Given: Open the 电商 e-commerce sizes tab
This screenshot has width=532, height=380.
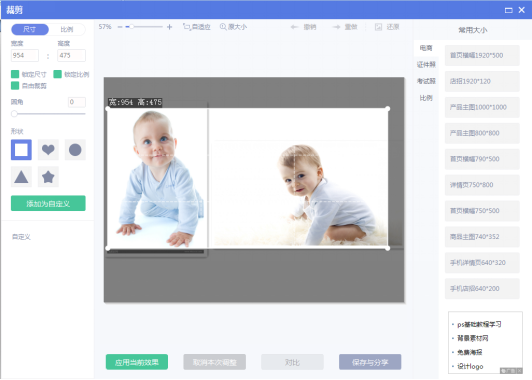Looking at the screenshot, I should (425, 48).
